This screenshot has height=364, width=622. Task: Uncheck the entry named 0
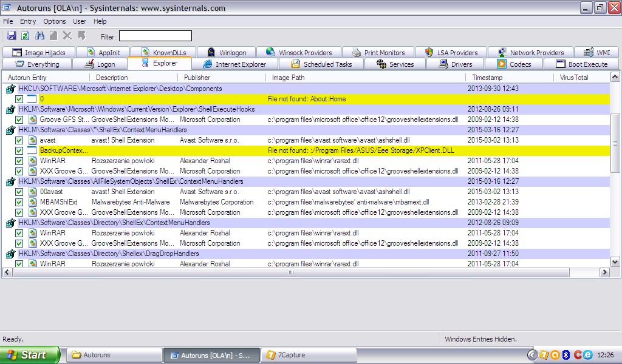pyautogui.click(x=19, y=99)
